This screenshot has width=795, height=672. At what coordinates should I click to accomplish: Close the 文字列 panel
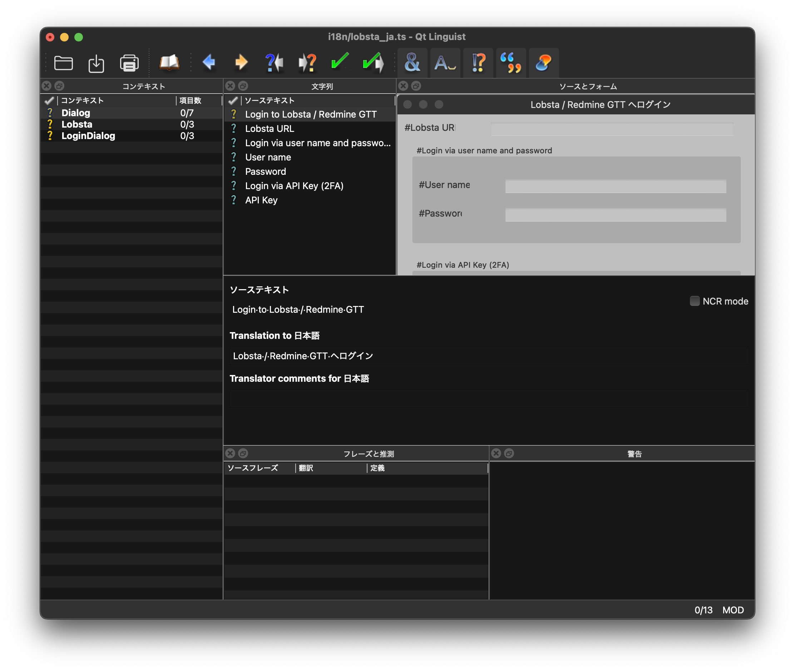230,86
